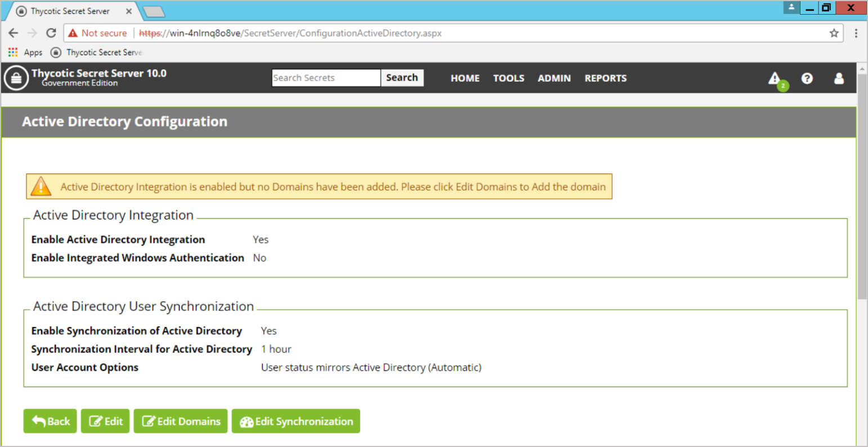Viewport: 868px width, 447px height.
Task: Open the TOOLS menu
Action: pos(508,78)
